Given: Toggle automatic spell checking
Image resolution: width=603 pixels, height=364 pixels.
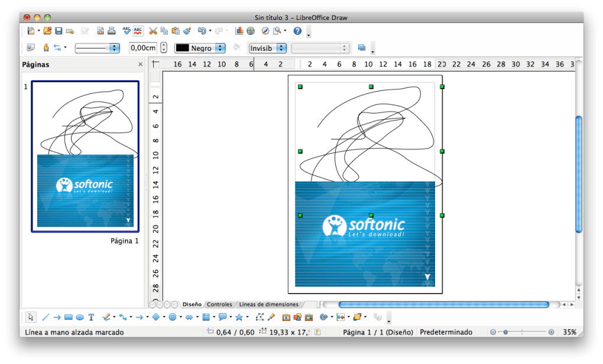Looking at the screenshot, I should click(138, 31).
